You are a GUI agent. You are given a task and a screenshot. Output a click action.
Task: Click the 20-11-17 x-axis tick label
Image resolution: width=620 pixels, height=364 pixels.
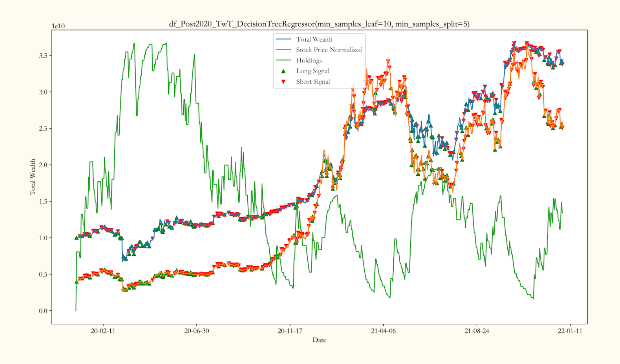(x=290, y=331)
